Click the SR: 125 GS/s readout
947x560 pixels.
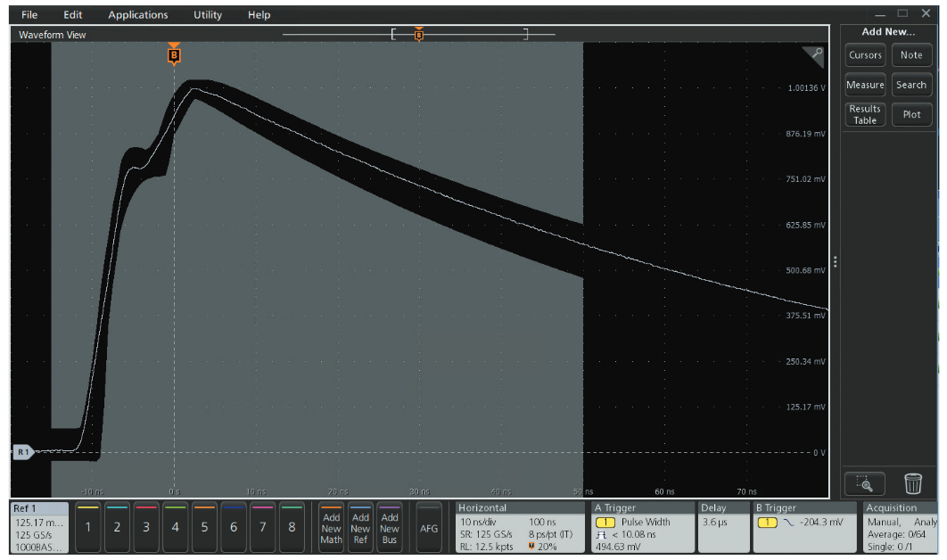tap(486, 535)
